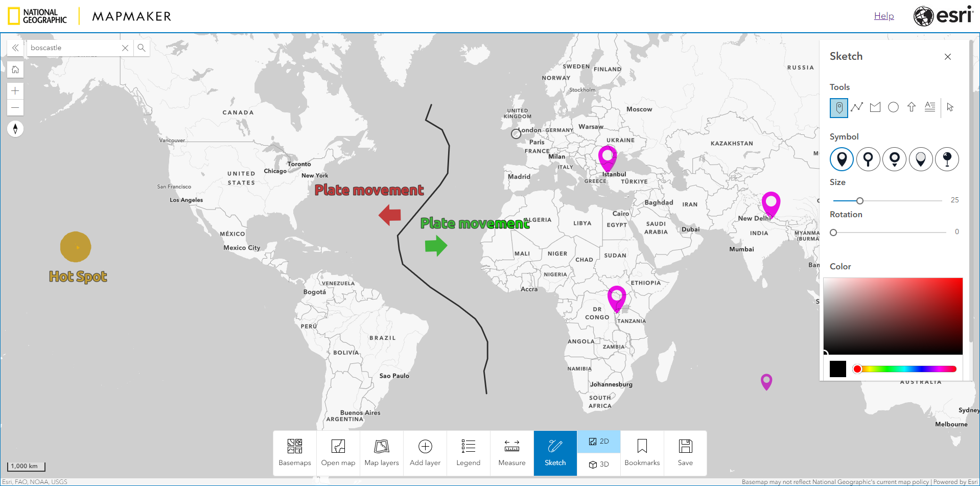Enable 2D map view
Viewport: 980px width, 486px height.
click(598, 441)
